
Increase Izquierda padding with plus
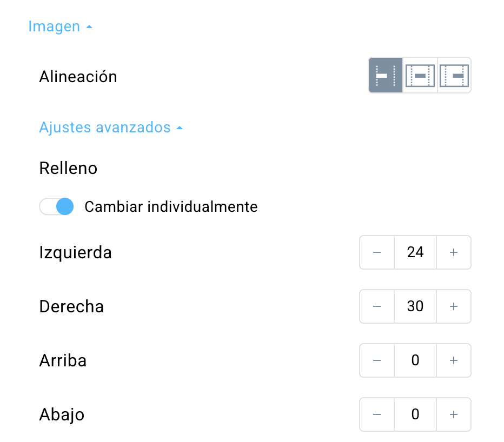(454, 252)
